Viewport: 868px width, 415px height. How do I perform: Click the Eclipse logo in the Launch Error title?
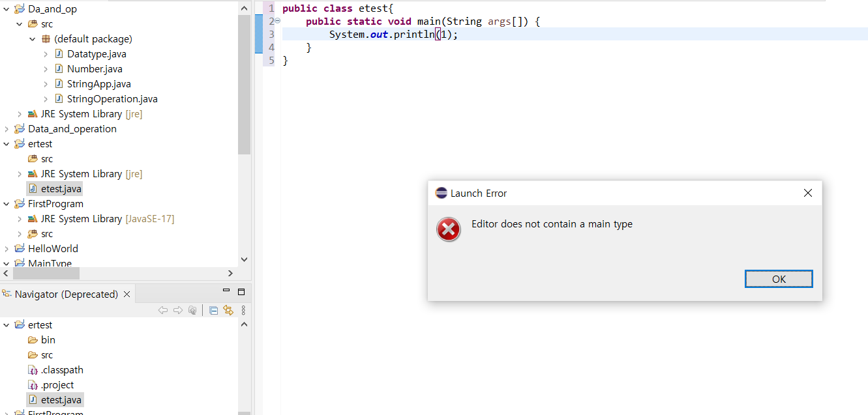(x=441, y=193)
